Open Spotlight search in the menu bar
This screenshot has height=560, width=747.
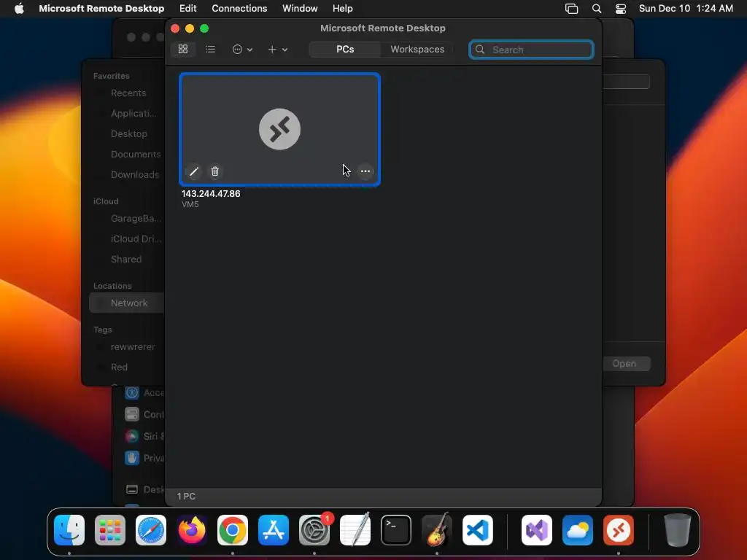click(x=597, y=9)
